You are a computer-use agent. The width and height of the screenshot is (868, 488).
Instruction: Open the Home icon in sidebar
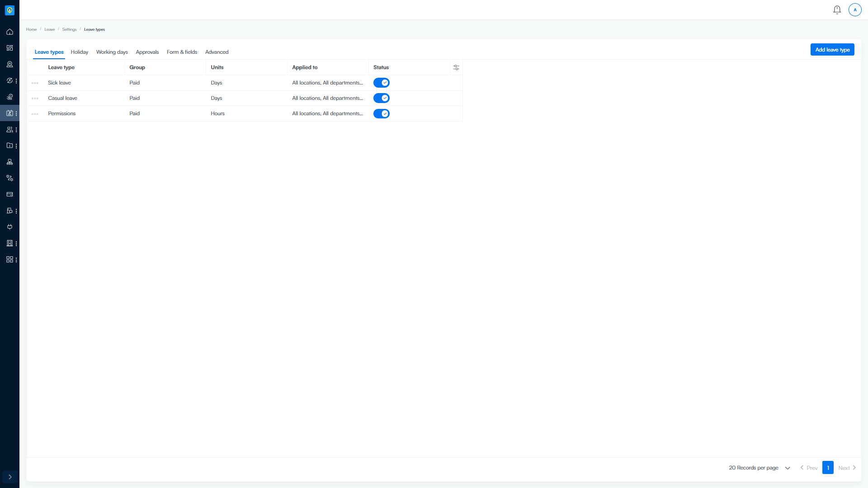[x=9, y=32]
